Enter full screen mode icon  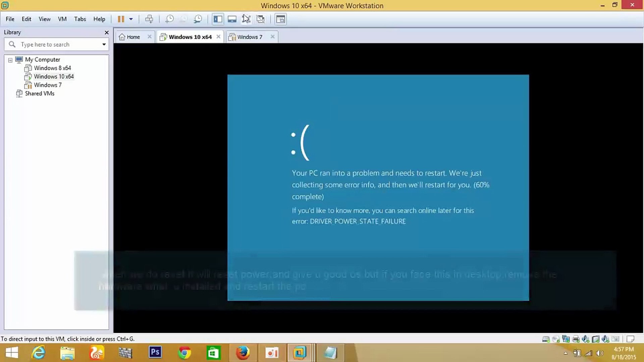[x=246, y=19]
